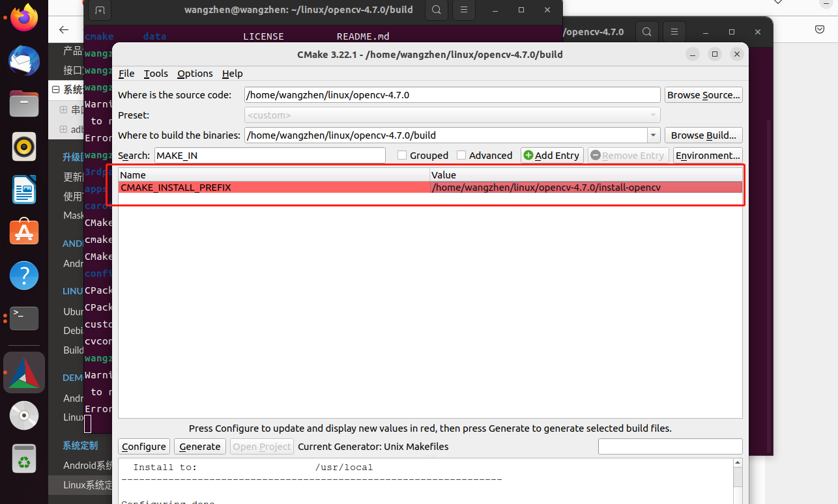Toggle Advanced view of cache entries

[x=461, y=155]
